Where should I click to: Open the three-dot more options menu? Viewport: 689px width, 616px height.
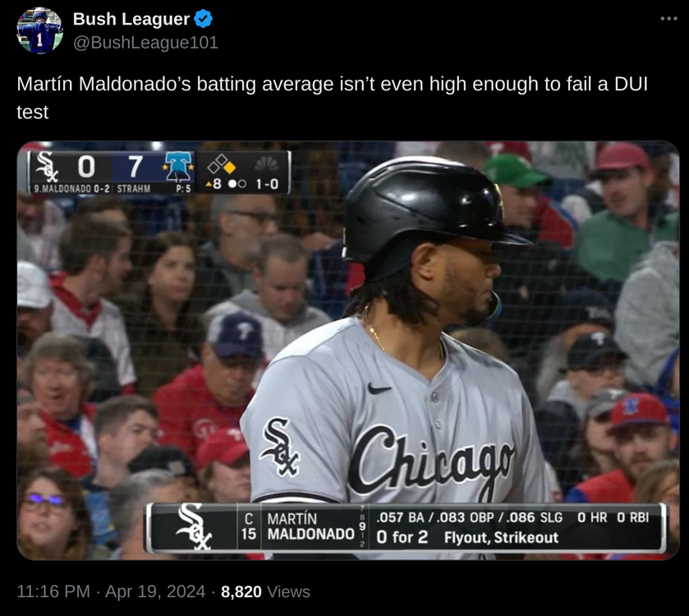click(668, 18)
